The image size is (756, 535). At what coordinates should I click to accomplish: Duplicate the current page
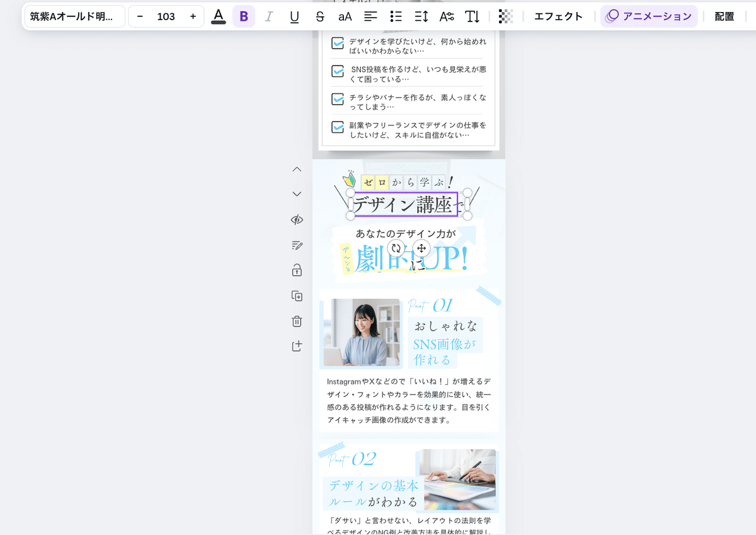point(296,296)
